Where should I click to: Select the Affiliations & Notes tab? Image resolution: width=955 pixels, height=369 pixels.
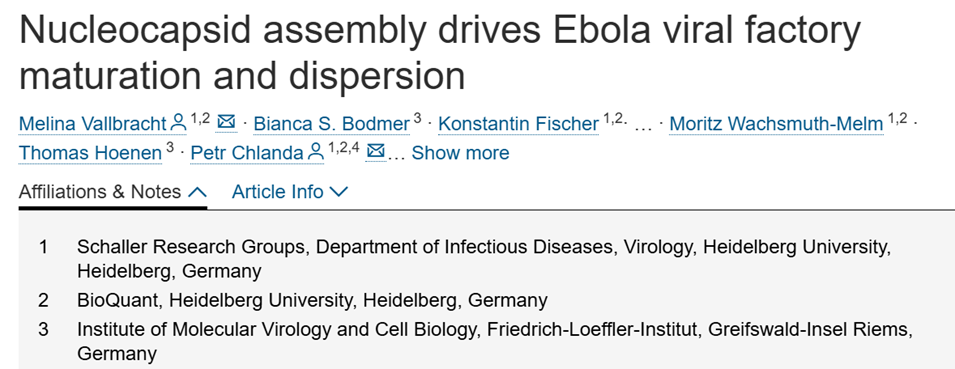pos(113,192)
